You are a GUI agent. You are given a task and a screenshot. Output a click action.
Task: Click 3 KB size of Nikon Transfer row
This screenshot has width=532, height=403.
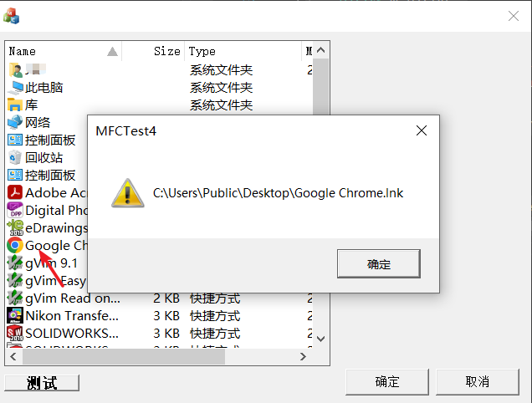[166, 316]
